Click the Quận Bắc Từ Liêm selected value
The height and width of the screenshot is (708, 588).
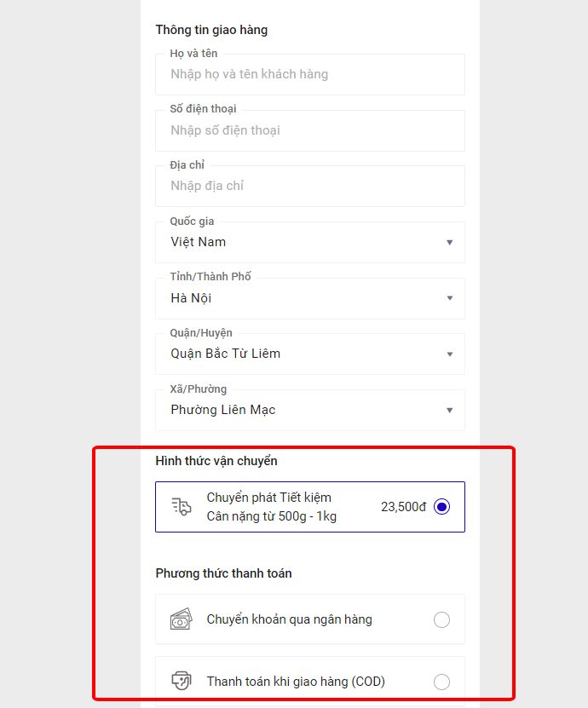[x=226, y=354]
